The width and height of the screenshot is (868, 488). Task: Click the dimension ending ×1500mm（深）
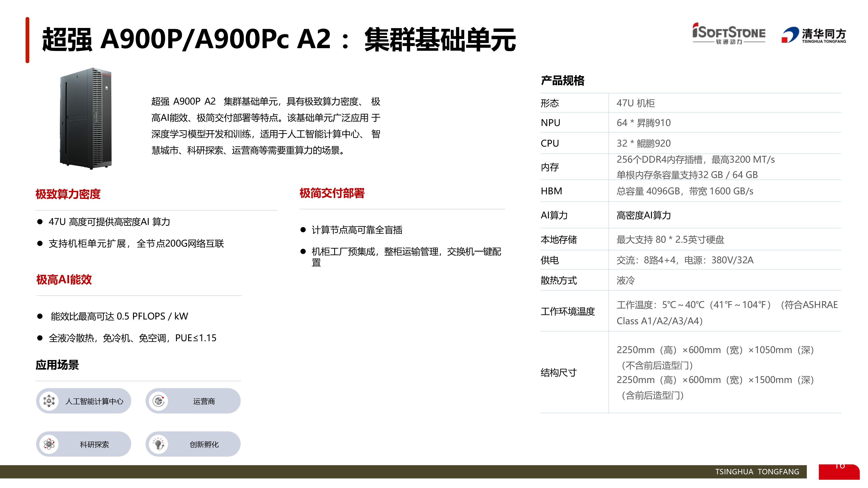point(715,380)
